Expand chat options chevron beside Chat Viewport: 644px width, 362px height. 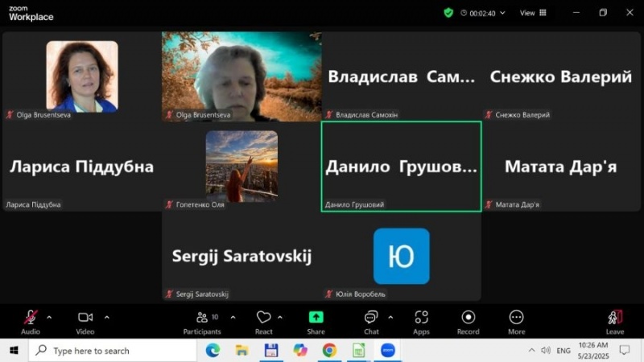tap(390, 317)
